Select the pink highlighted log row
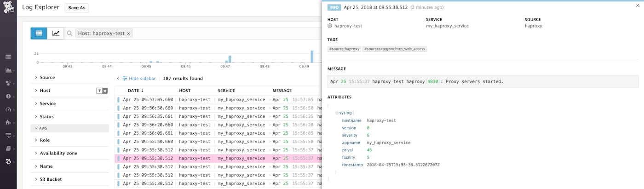Viewport: 644px width, 189px height. pyautogui.click(x=218, y=158)
